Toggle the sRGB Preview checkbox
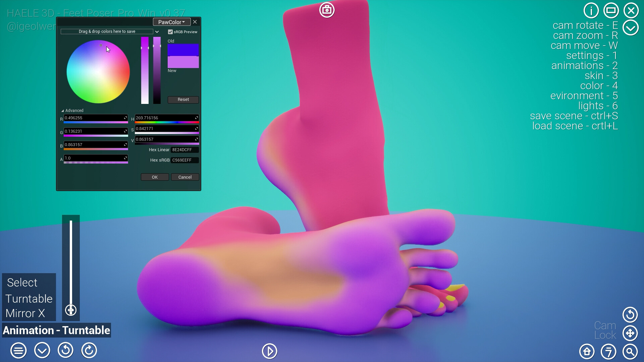The image size is (644, 362). click(x=171, y=32)
